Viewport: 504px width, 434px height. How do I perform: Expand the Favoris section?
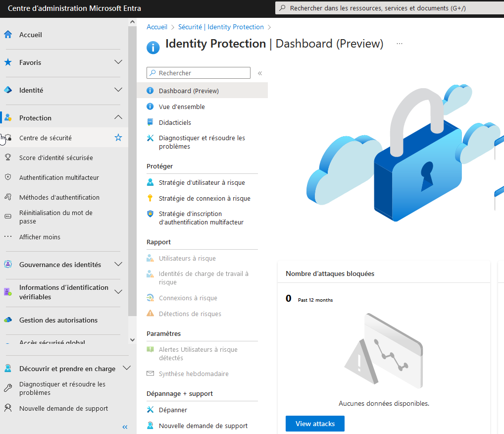tap(118, 62)
